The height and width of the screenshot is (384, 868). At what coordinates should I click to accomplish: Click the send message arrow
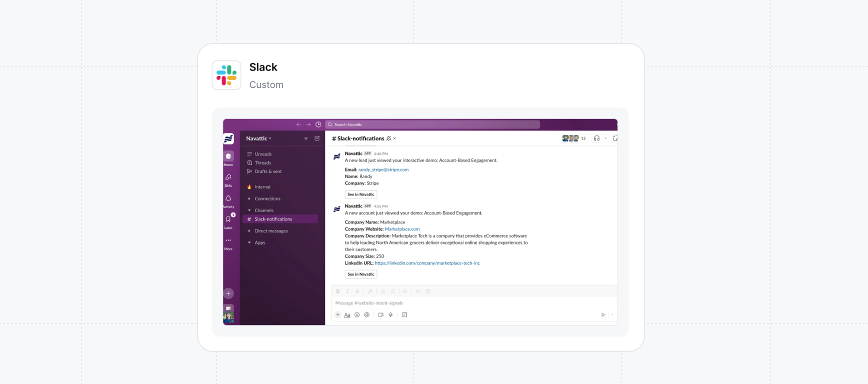pos(603,315)
